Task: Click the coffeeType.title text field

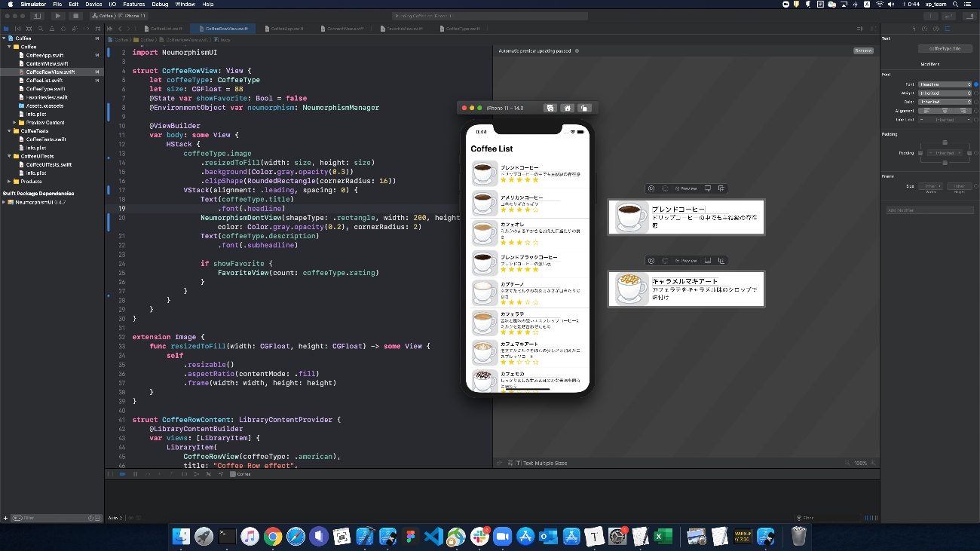Action: [945, 48]
